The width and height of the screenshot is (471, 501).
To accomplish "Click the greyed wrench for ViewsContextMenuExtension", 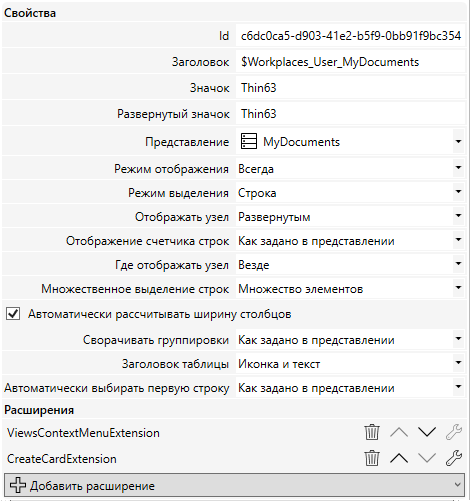I will click(454, 432).
